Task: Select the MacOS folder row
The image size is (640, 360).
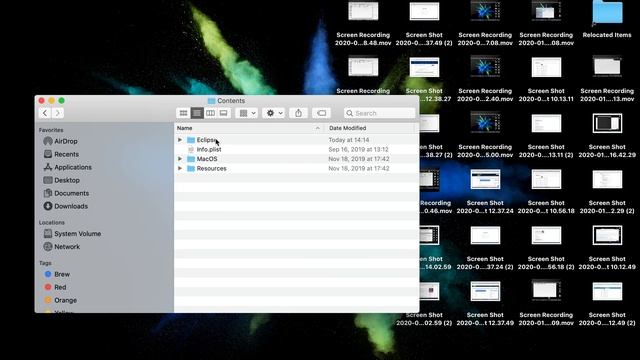Action: [296, 159]
